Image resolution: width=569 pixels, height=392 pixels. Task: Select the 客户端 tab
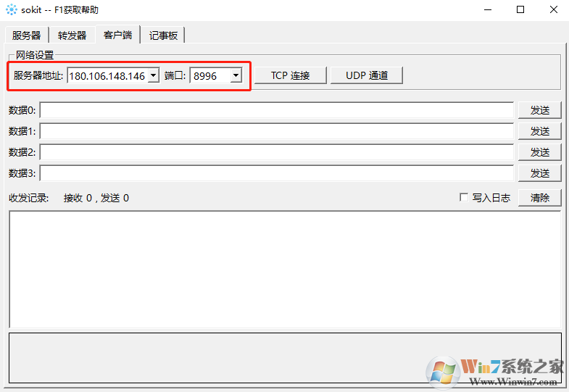coord(117,35)
